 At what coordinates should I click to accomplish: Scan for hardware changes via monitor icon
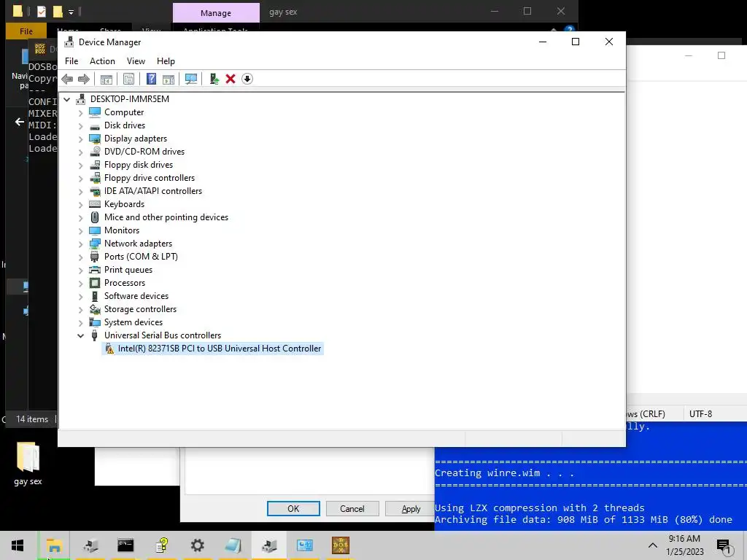pyautogui.click(x=191, y=79)
